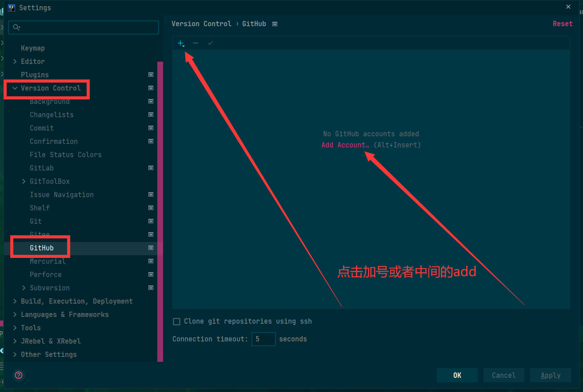Viewport: 583px width, 392px height.
Task: Select the Shelf settings entry
Action: point(40,208)
